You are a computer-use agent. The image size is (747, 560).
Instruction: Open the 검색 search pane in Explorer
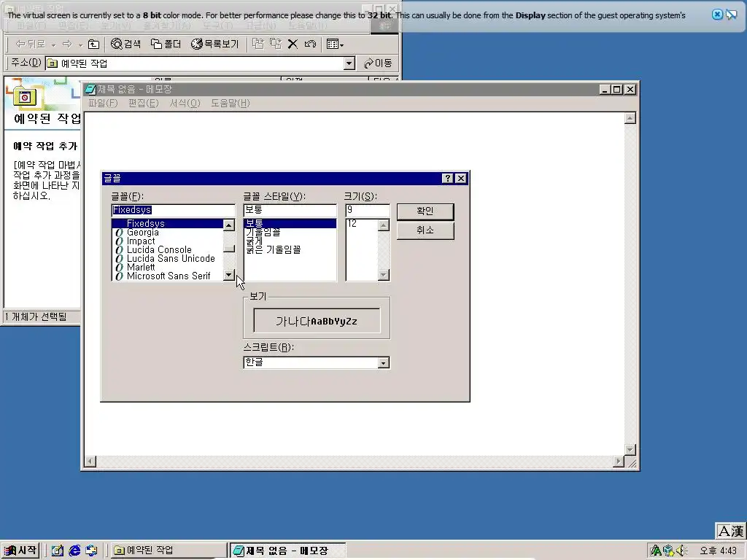tap(125, 44)
